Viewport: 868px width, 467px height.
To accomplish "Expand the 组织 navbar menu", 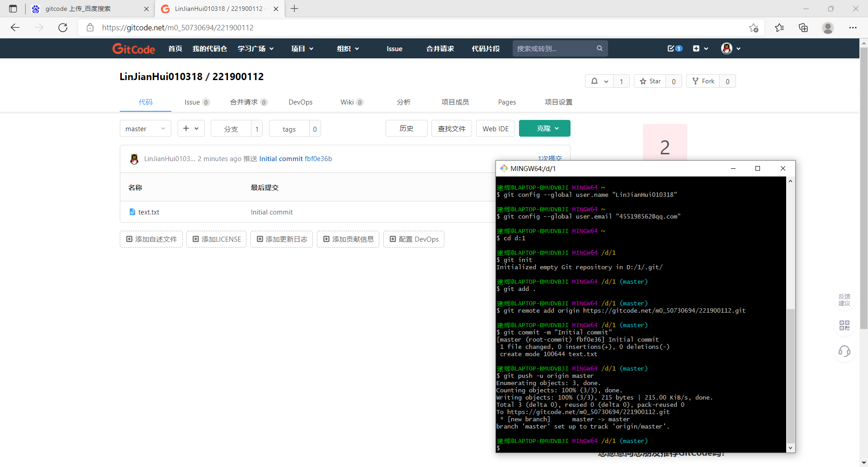I will click(x=348, y=48).
